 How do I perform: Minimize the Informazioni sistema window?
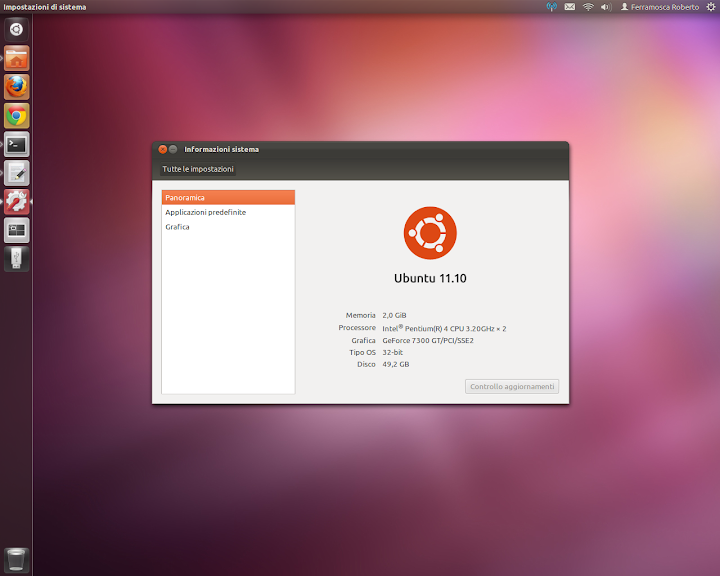pyautogui.click(x=173, y=149)
